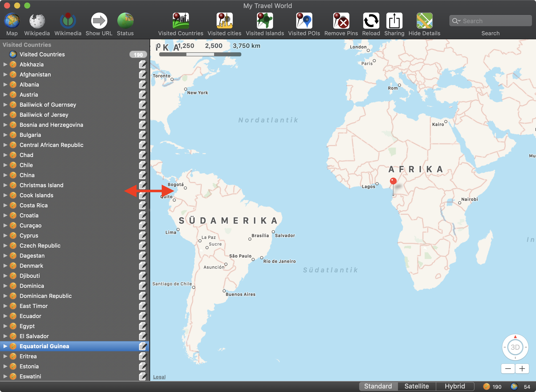Expand the Estonia disclosure triangle
The height and width of the screenshot is (392, 536).
pos(5,366)
